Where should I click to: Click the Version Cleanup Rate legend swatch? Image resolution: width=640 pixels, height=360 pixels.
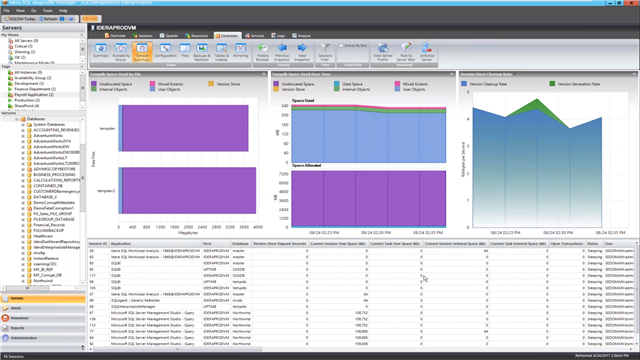click(x=464, y=84)
